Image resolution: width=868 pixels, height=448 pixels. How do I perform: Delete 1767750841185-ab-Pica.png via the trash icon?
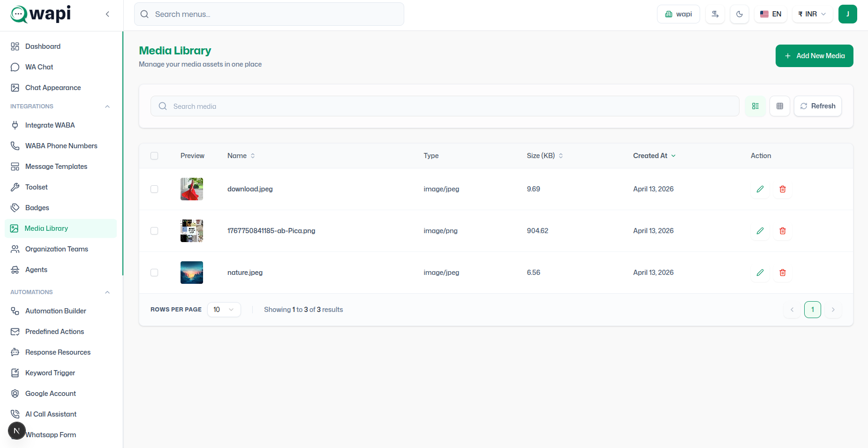click(783, 231)
